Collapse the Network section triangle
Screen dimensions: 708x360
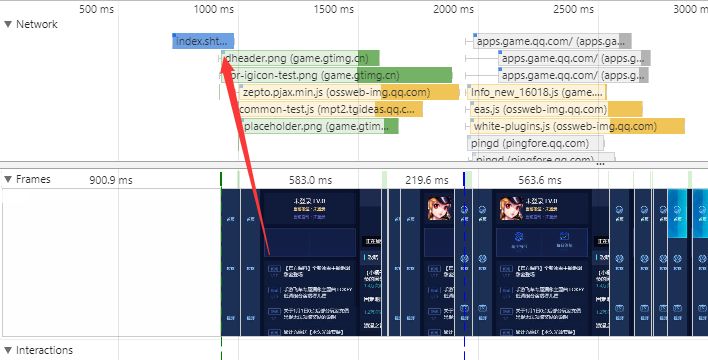[x=8, y=24]
